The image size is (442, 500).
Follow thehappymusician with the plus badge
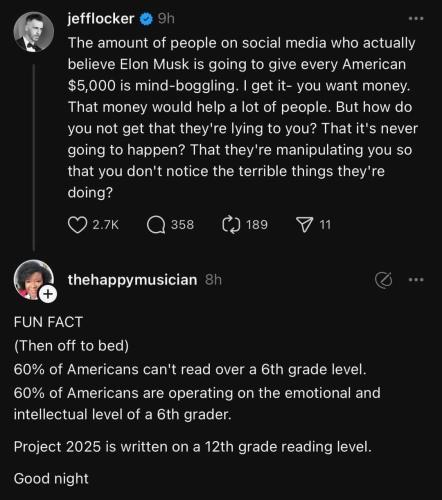[x=48, y=294]
